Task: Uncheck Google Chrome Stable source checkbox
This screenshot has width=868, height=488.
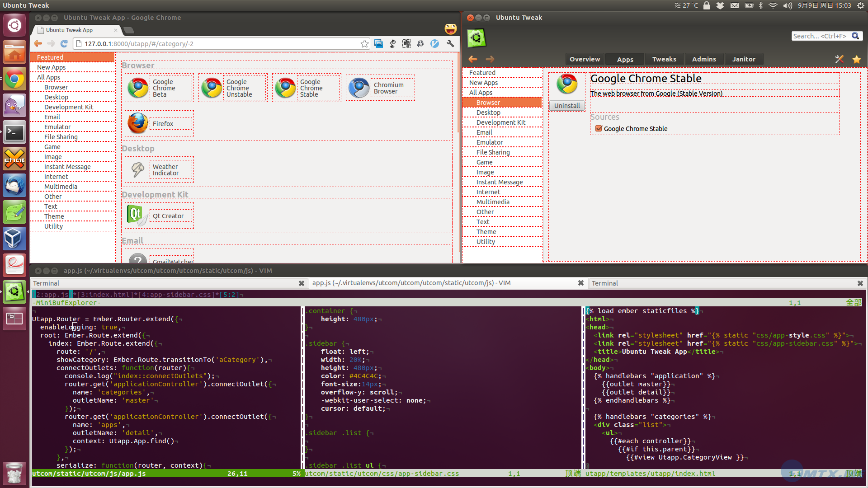Action: [599, 128]
